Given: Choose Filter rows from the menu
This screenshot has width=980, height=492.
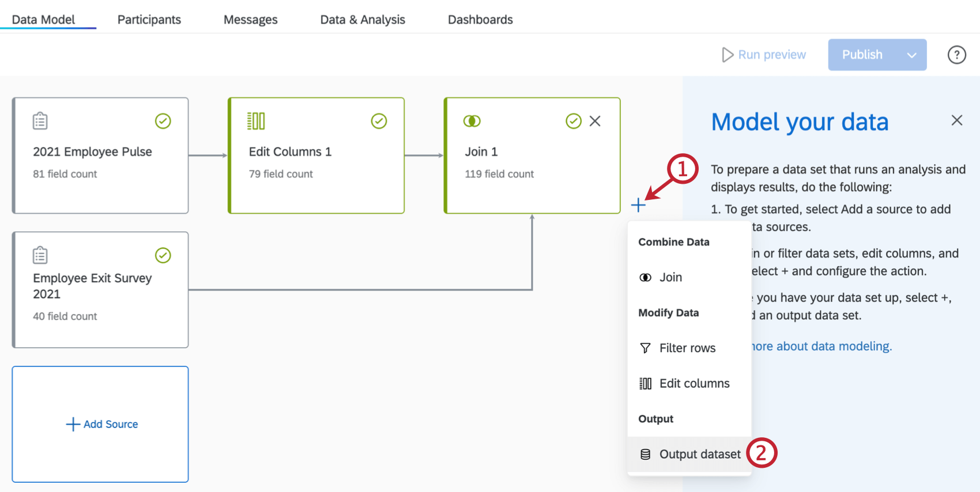Looking at the screenshot, I should coord(689,348).
